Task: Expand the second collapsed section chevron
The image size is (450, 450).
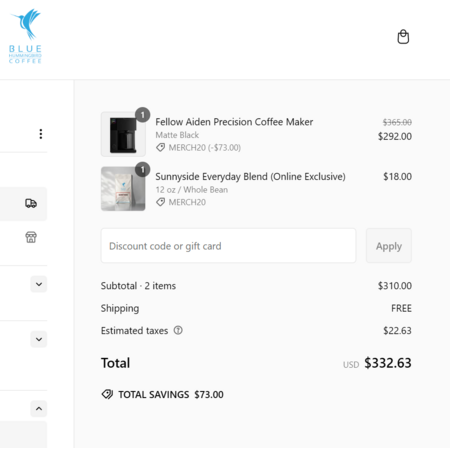Action: pyautogui.click(x=39, y=339)
